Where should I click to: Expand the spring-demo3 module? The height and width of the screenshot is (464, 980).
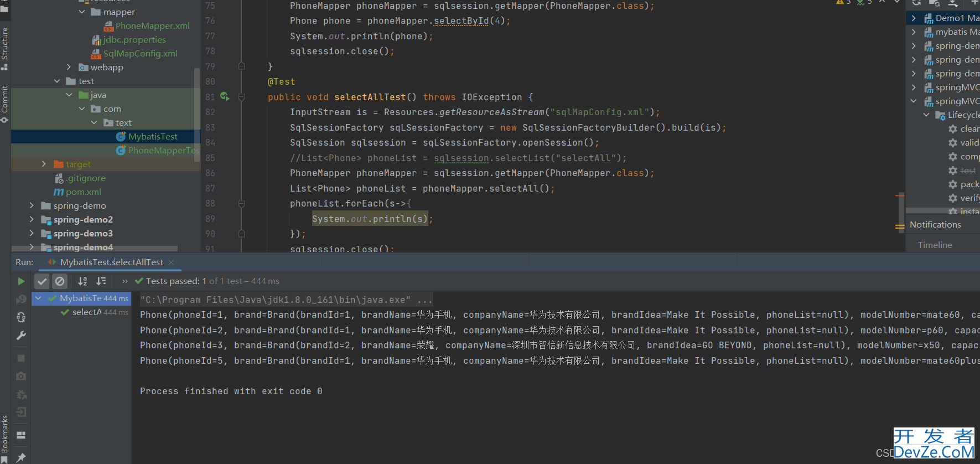tap(32, 233)
